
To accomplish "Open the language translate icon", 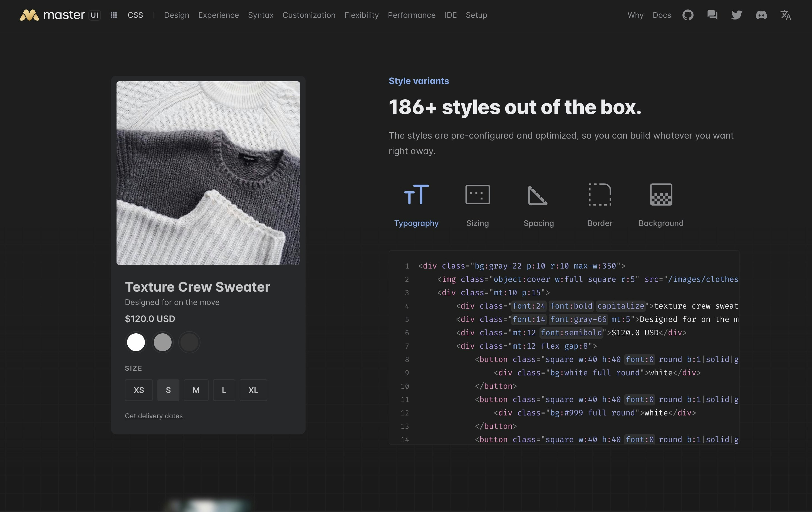I will 786,15.
